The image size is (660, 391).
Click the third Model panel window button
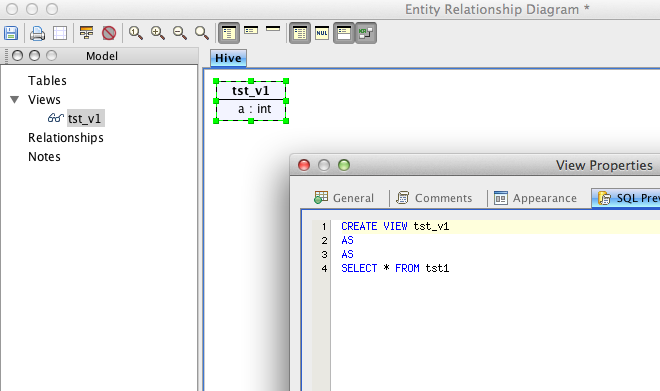click(x=51, y=56)
